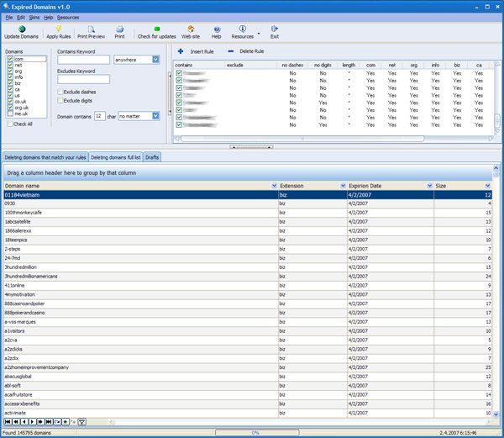The image size is (504, 438).
Task: Click the Exit toolbar icon
Action: coord(274,29)
